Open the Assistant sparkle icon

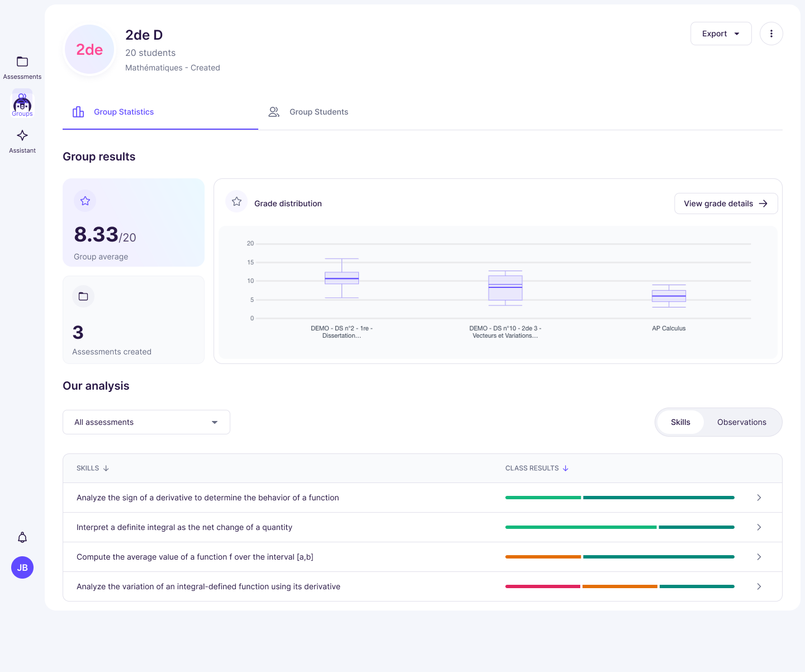(x=22, y=136)
